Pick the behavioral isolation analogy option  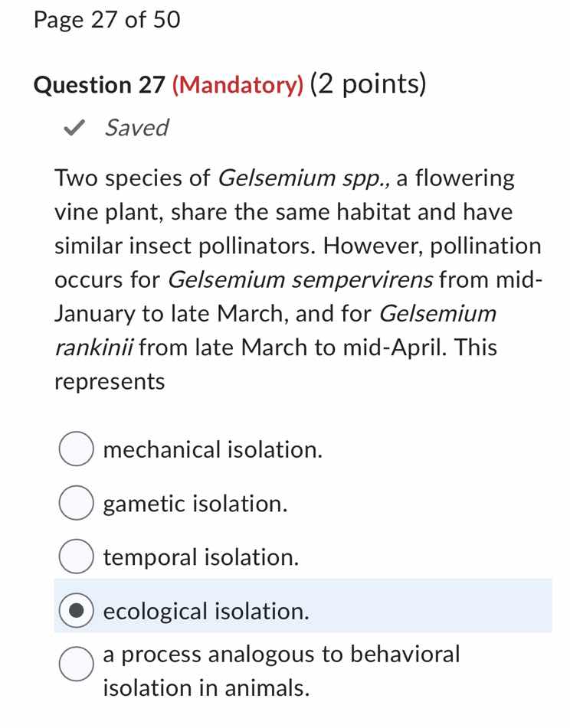point(75,664)
